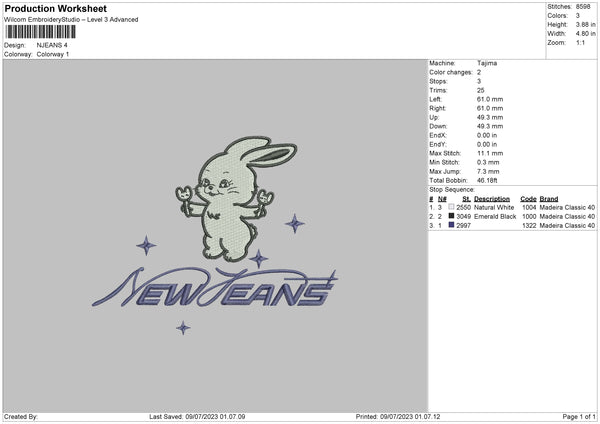Screen dimensions: 600x424
Task: Click the Stop Sequence label
Action: [449, 188]
